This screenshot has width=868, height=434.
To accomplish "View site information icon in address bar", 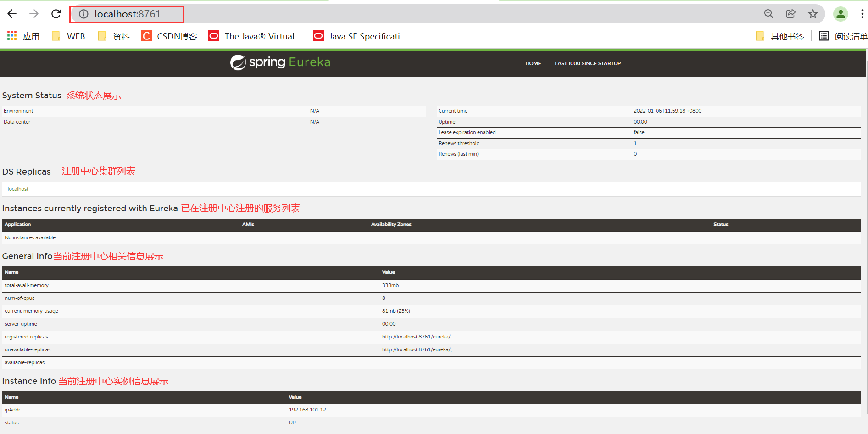I will pos(83,14).
